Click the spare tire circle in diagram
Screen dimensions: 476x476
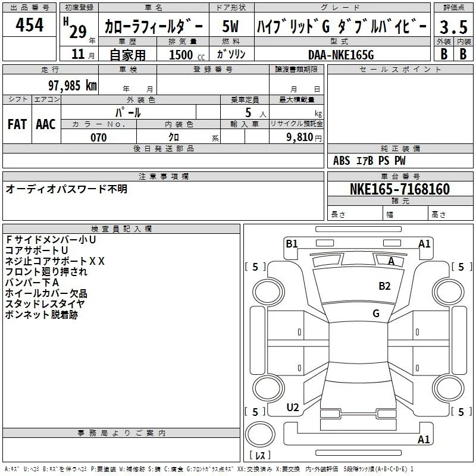pyautogui.click(x=260, y=434)
